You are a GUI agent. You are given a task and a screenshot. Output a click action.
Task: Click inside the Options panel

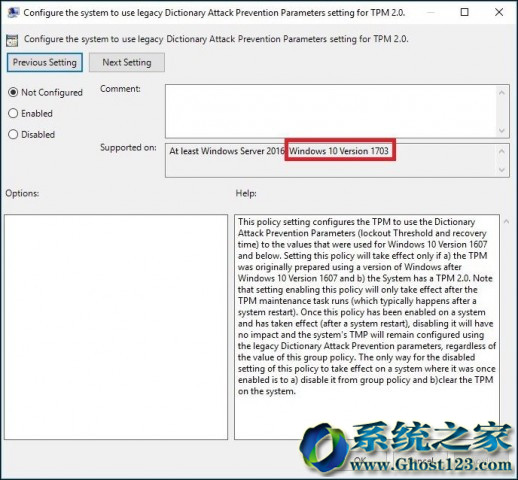coord(116,327)
